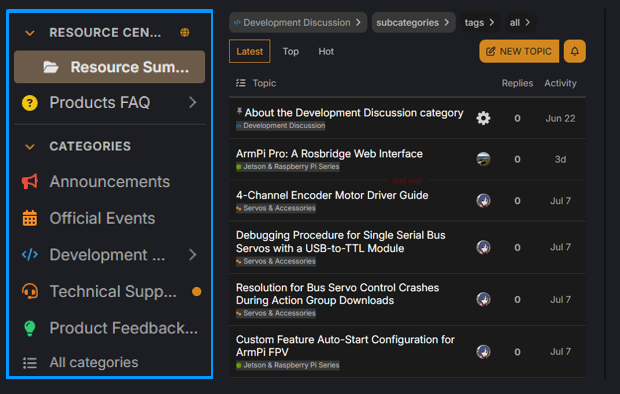The height and width of the screenshot is (394, 620).
Task: Click reply count on 4-Channel Encoder row
Action: [x=517, y=201]
